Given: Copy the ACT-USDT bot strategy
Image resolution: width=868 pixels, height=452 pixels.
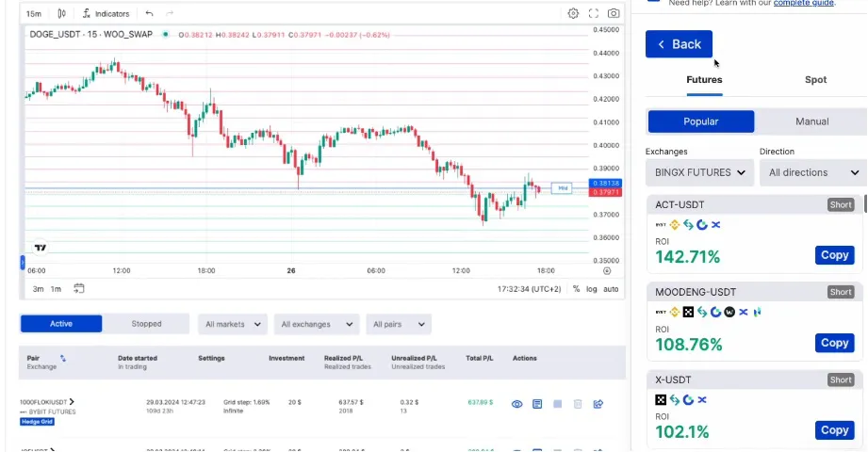Looking at the screenshot, I should click(x=834, y=255).
